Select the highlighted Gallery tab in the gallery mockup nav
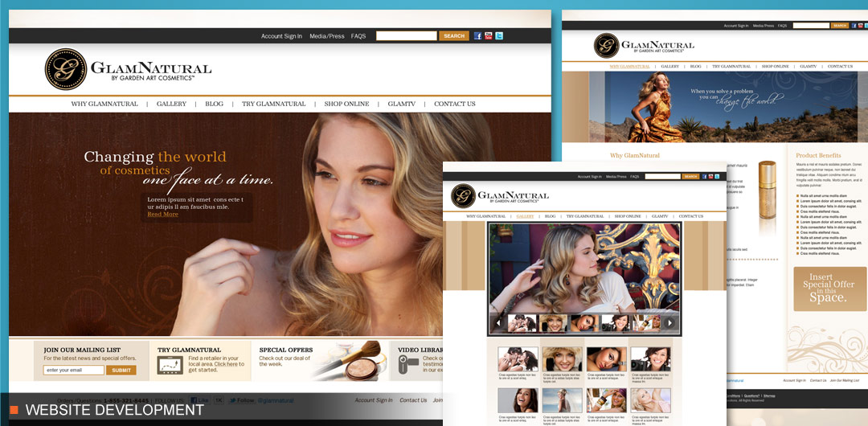The height and width of the screenshot is (426, 868). [x=525, y=216]
